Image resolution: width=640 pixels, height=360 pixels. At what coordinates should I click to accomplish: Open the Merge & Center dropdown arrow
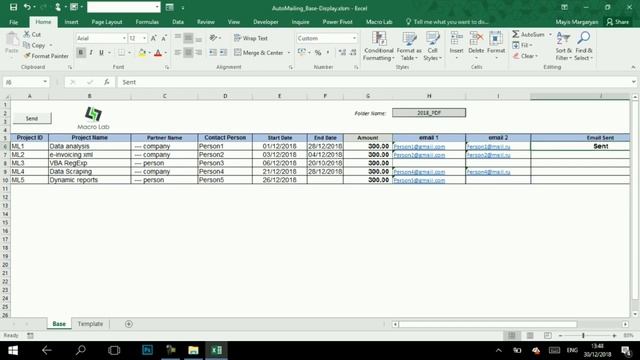click(x=289, y=52)
